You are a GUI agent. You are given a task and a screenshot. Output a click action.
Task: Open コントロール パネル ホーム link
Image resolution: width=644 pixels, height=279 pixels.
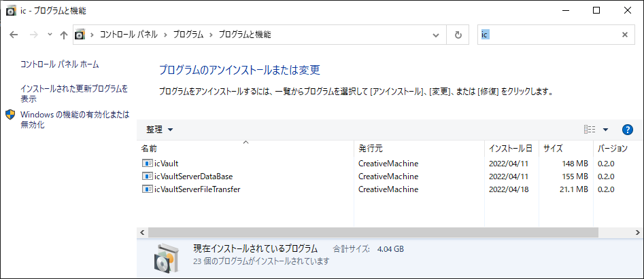[x=60, y=64]
